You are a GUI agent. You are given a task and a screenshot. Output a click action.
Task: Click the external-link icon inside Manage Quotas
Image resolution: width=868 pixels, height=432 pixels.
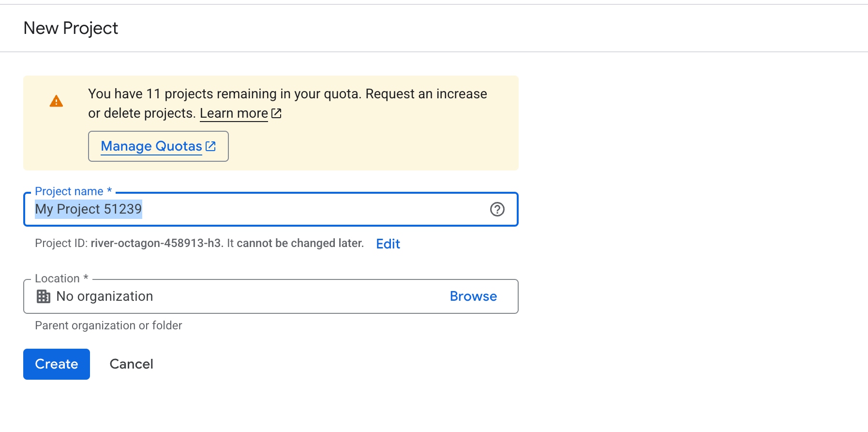click(x=210, y=146)
